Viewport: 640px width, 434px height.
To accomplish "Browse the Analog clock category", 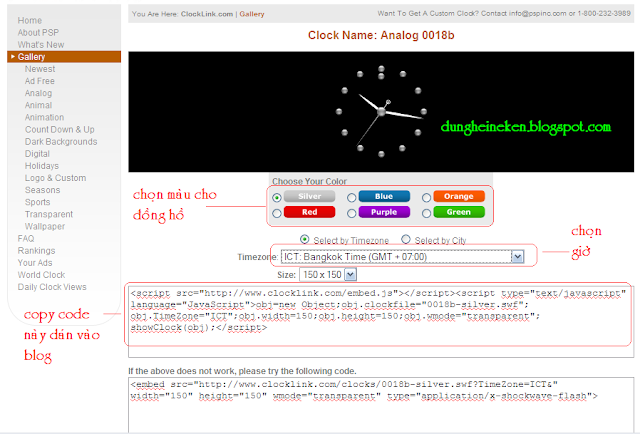I will (38, 93).
